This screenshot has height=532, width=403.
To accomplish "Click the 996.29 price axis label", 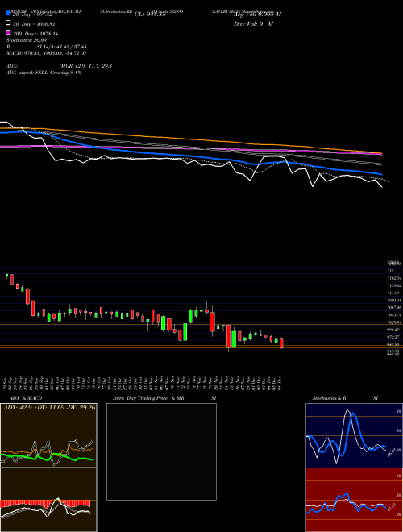I will (394, 330).
